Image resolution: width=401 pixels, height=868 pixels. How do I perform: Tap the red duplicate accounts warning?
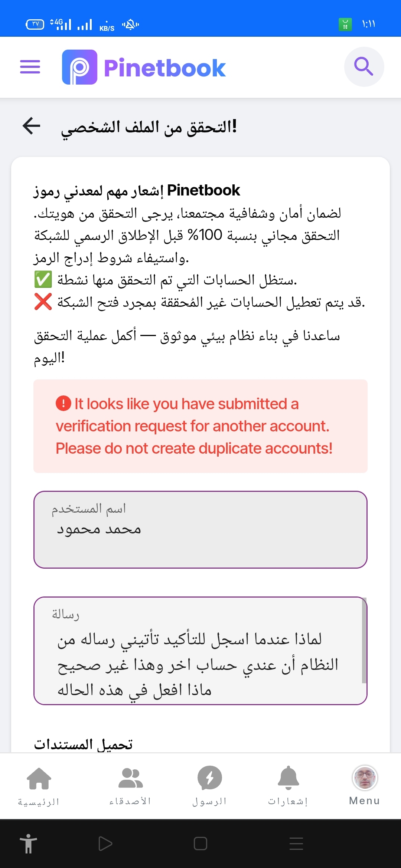(200, 426)
